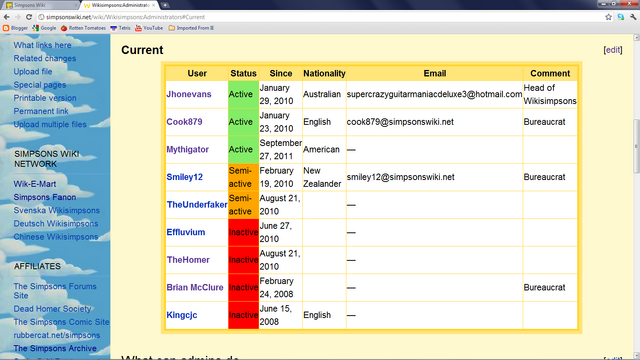Open The Simpsons Comic Site link
This screenshot has width=640, height=360.
tap(61, 322)
